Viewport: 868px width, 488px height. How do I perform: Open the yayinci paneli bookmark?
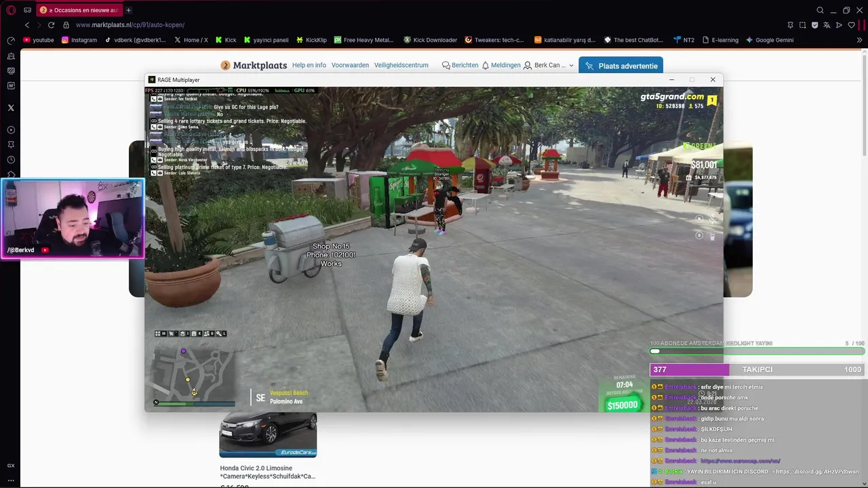tap(267, 40)
